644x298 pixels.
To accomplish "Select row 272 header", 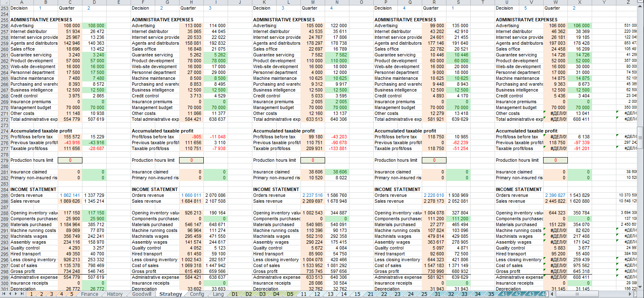I will tap(4, 119).
